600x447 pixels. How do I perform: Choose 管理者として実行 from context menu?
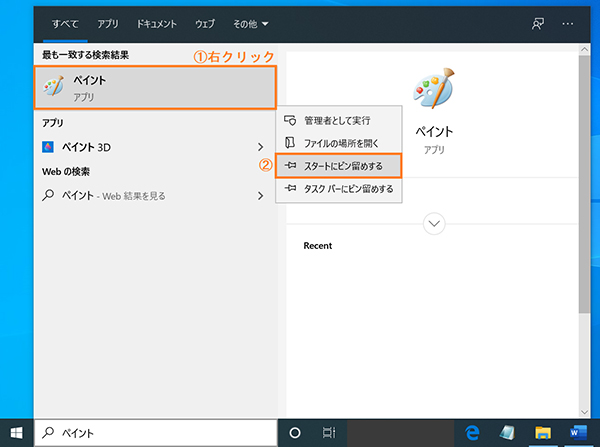pyautogui.click(x=339, y=121)
